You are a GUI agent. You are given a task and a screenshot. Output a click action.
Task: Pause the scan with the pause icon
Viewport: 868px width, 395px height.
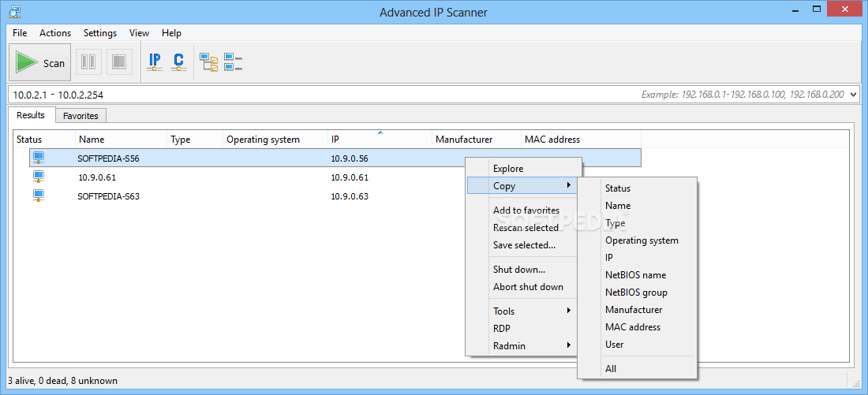click(x=88, y=62)
